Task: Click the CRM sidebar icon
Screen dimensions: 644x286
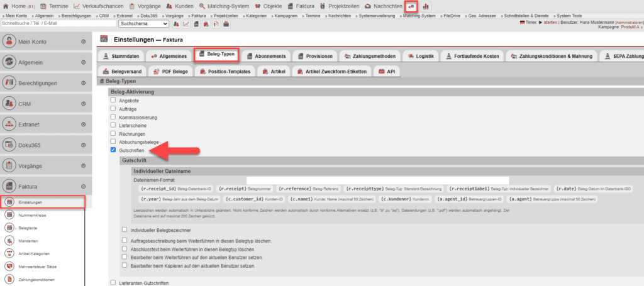Action: coord(9,104)
